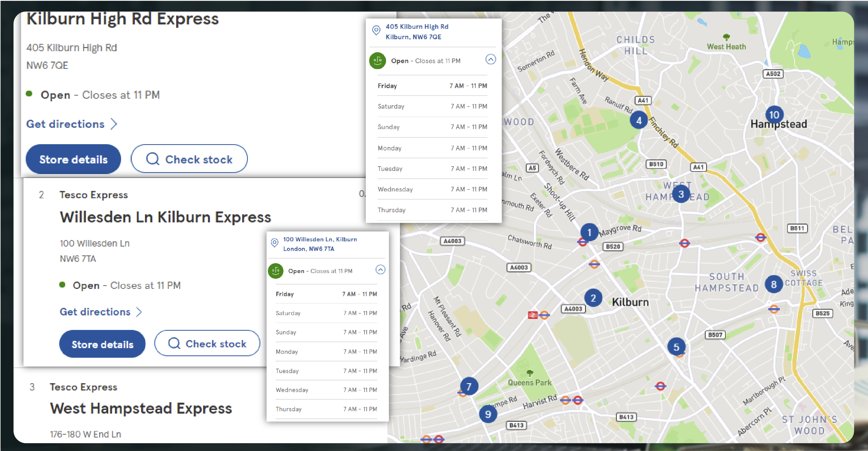Click the Hampstead place label on the map

(x=778, y=124)
